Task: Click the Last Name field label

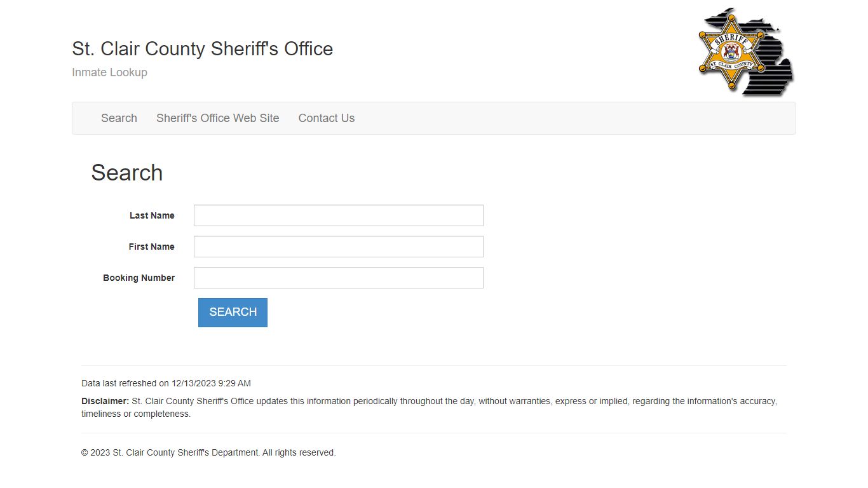Action: 152,215
